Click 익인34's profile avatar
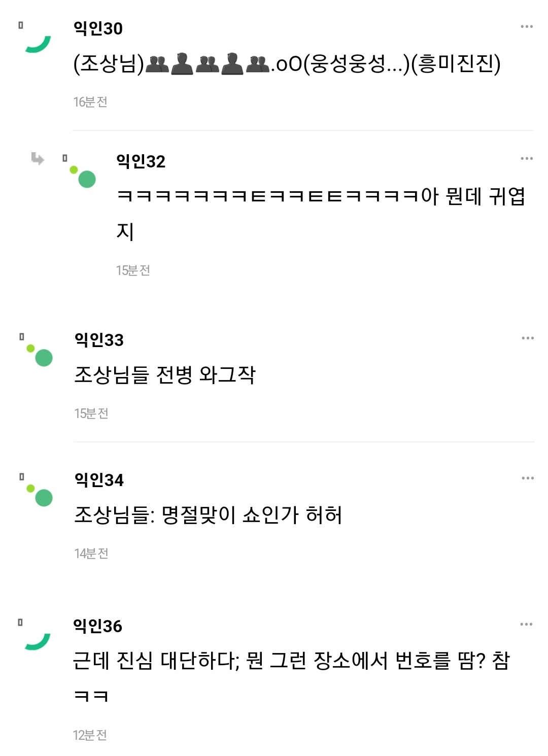Image resolution: width=548 pixels, height=756 pixels. [x=41, y=495]
